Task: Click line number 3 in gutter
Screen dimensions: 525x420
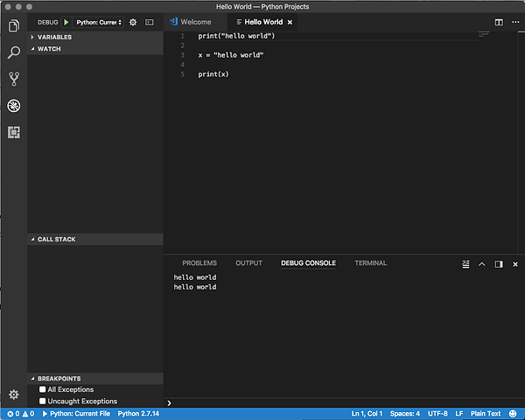Action: [x=183, y=55]
